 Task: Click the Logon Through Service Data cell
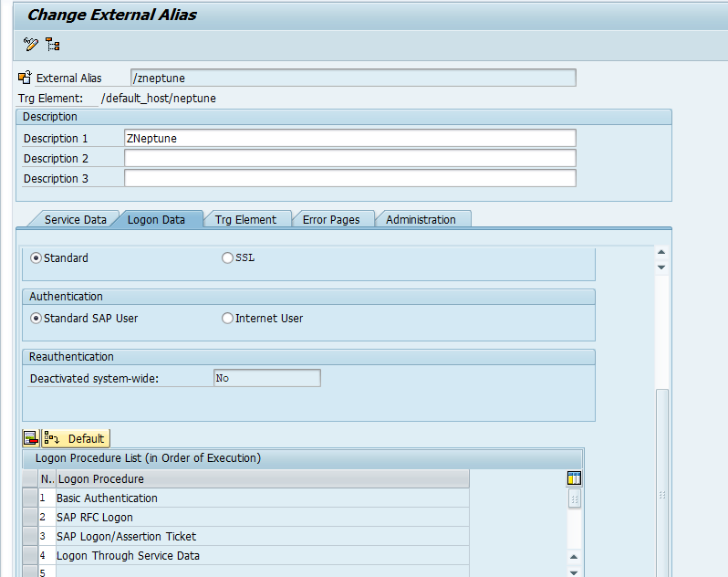coord(263,555)
